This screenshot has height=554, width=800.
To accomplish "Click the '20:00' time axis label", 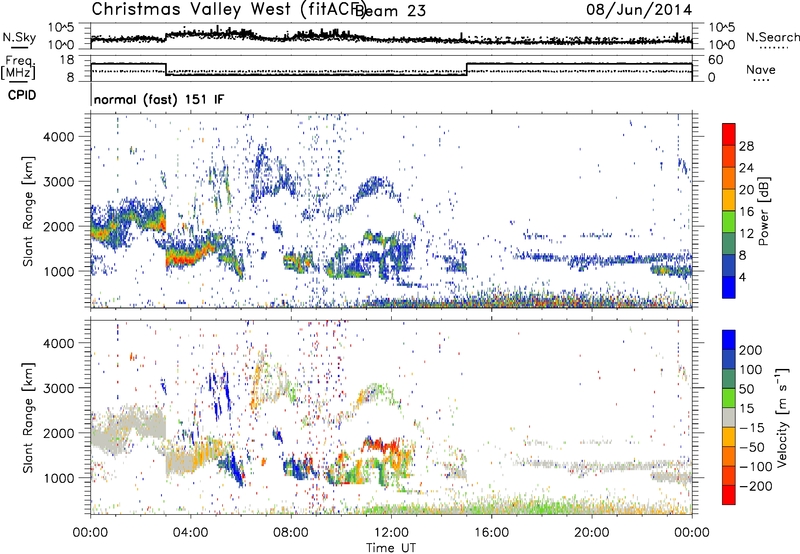I will (x=591, y=533).
